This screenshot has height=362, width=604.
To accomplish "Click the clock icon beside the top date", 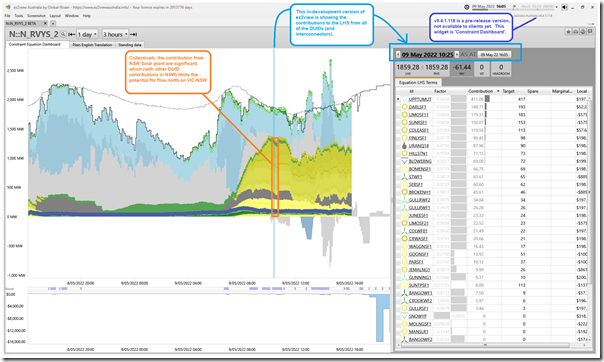I will [x=467, y=7].
